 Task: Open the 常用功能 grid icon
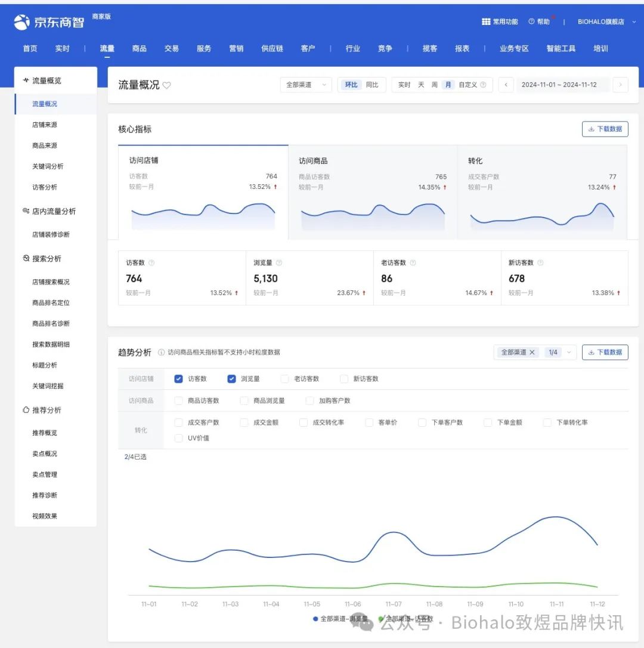pos(486,21)
